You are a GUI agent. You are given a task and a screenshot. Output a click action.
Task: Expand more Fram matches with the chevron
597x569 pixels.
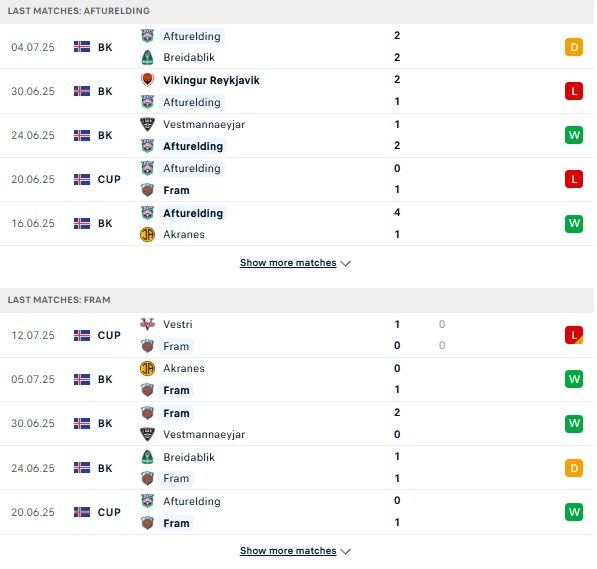345,551
